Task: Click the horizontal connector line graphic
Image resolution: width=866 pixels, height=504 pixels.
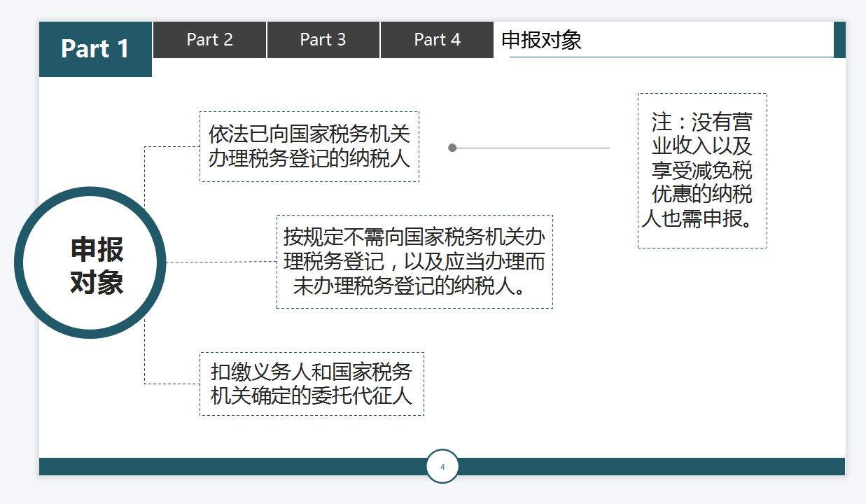Action: click(x=532, y=148)
